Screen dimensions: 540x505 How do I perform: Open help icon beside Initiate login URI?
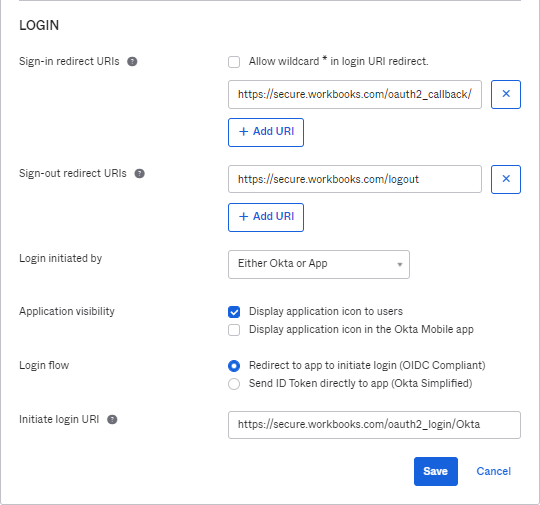click(x=112, y=420)
